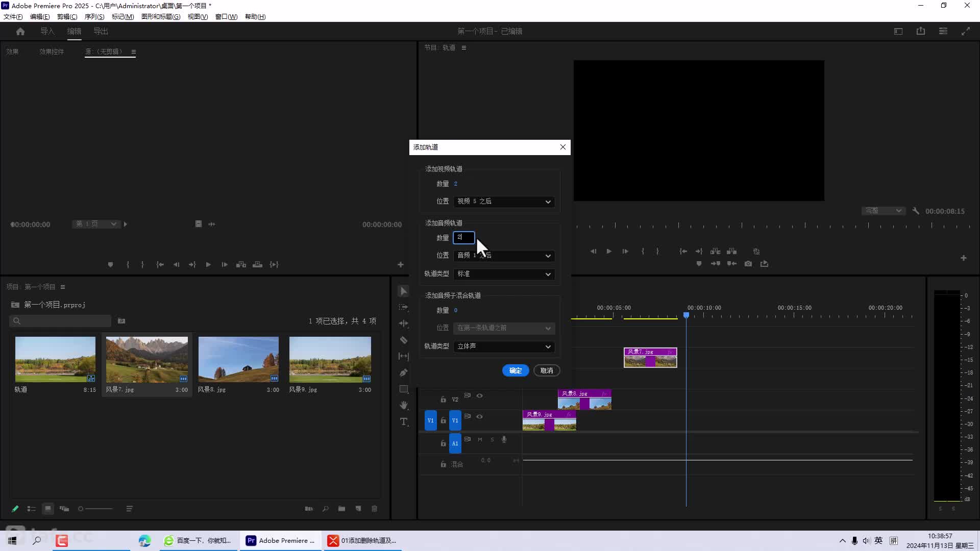This screenshot has height=551, width=980.
Task: Toggle V1 track output eye
Action: [x=480, y=417]
